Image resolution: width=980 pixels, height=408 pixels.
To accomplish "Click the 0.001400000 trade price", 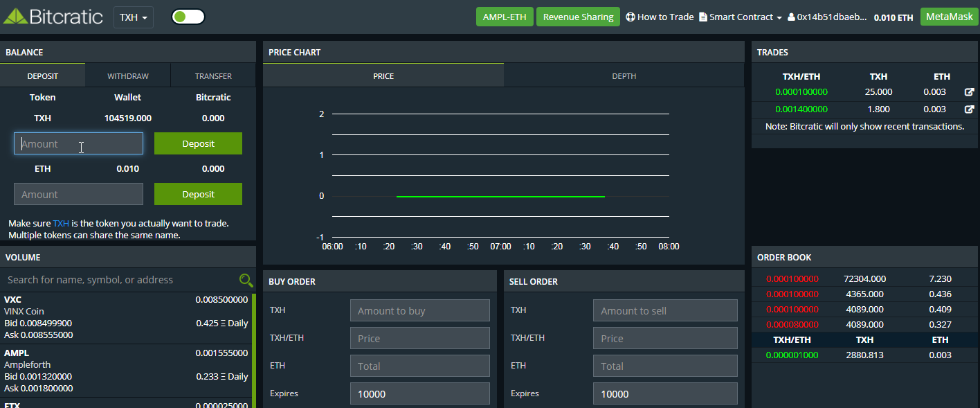I will click(801, 109).
